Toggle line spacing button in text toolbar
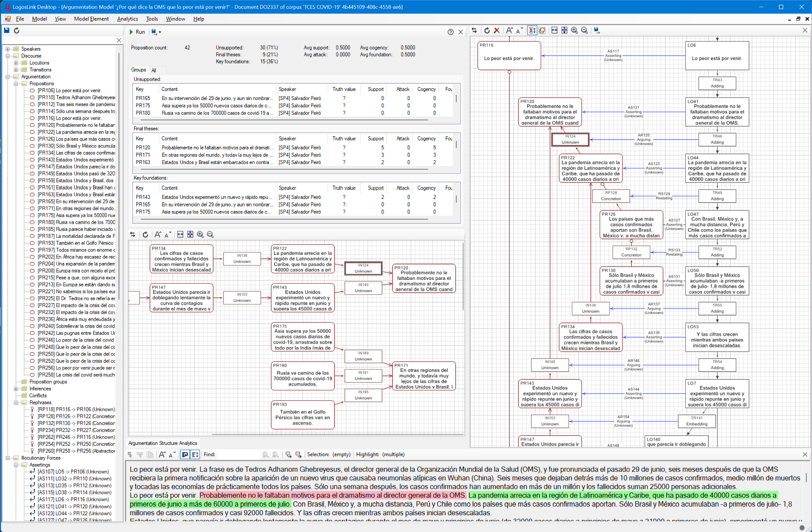 (195, 454)
